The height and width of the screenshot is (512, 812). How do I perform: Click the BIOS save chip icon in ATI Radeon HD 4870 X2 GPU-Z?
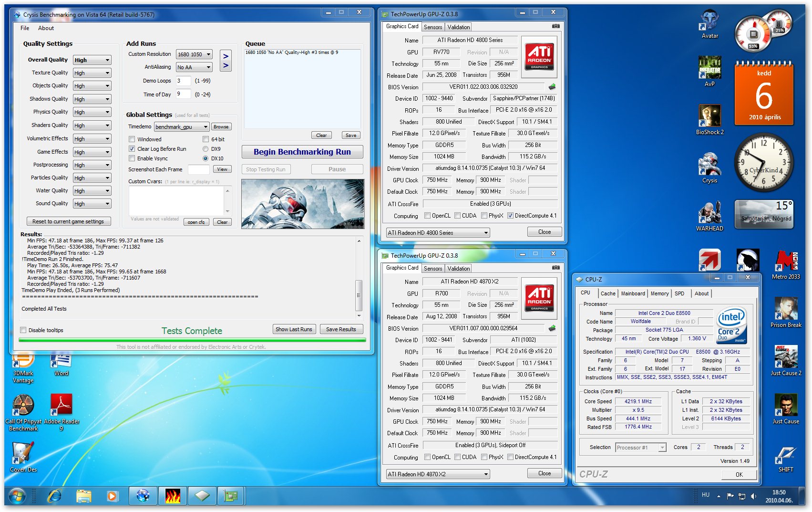coord(552,328)
